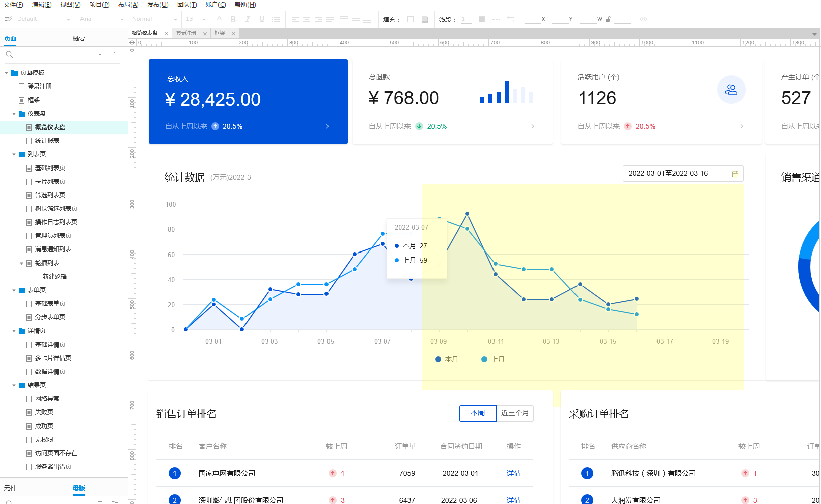Click the calendar icon in date range field
This screenshot has height=504, width=821.
click(x=735, y=174)
